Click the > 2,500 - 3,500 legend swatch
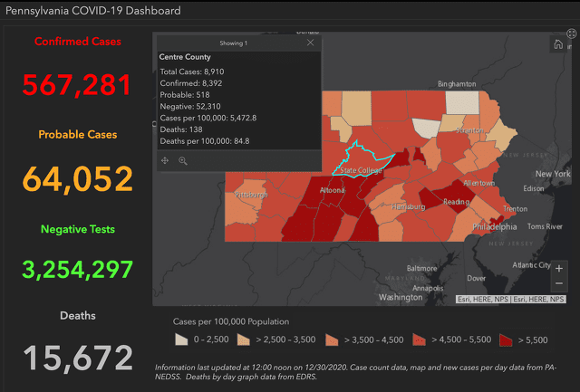 point(246,339)
